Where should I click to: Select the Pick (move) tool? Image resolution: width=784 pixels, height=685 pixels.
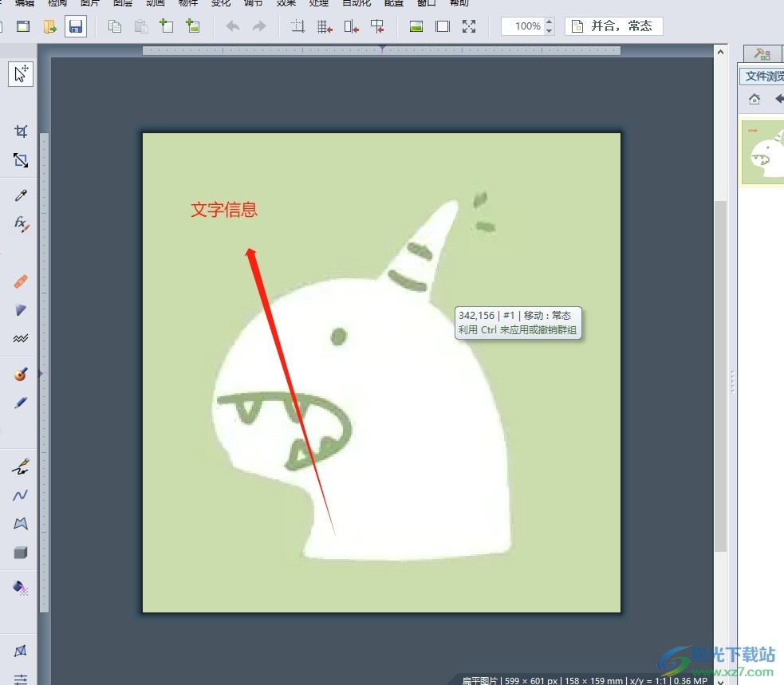coord(21,74)
